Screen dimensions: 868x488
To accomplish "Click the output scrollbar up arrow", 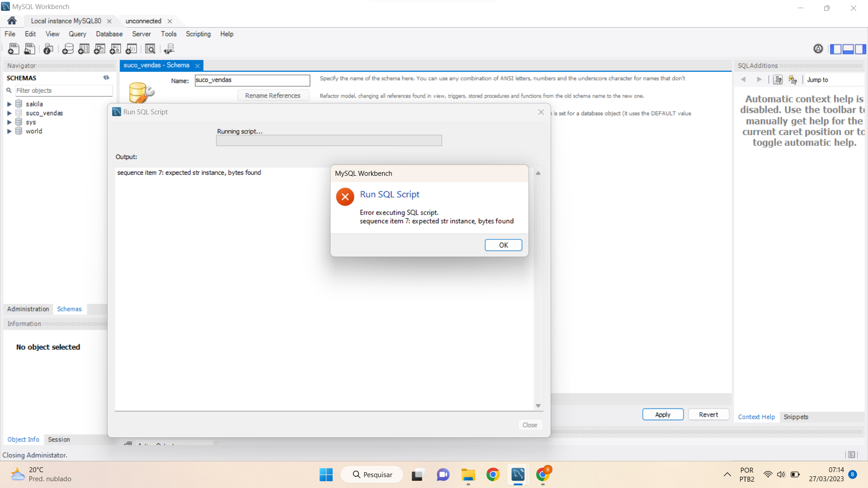I will click(538, 173).
